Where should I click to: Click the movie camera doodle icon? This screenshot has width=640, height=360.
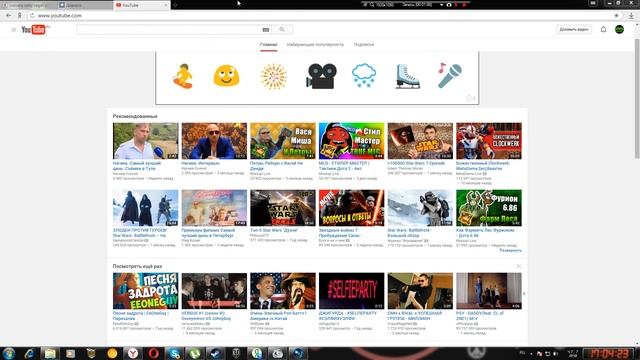point(321,76)
